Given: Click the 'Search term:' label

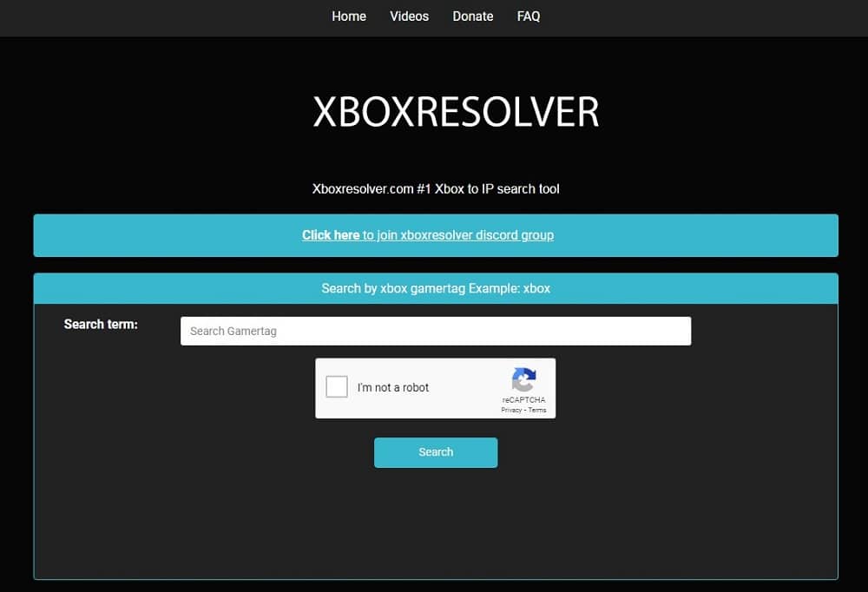Looking at the screenshot, I should (101, 324).
